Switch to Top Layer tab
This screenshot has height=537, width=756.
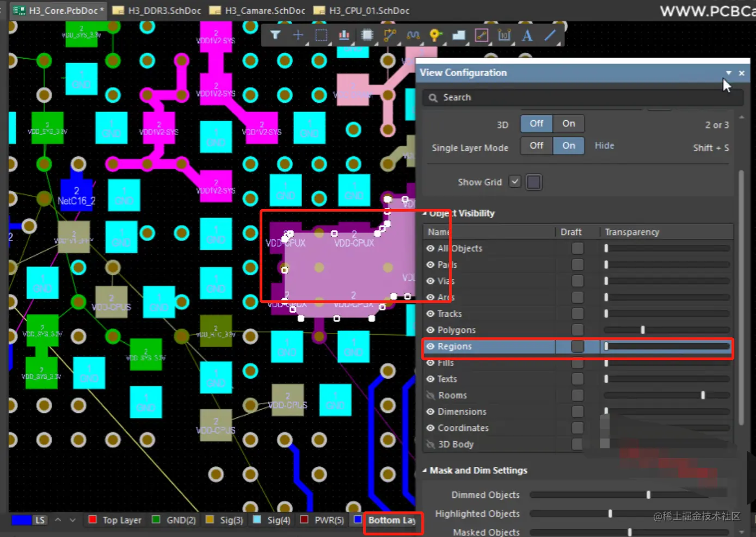coord(115,520)
